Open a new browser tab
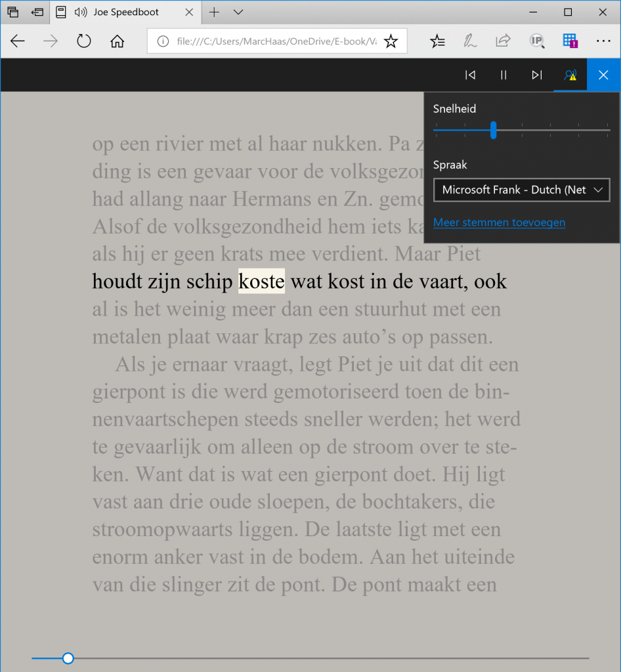 pos(215,12)
